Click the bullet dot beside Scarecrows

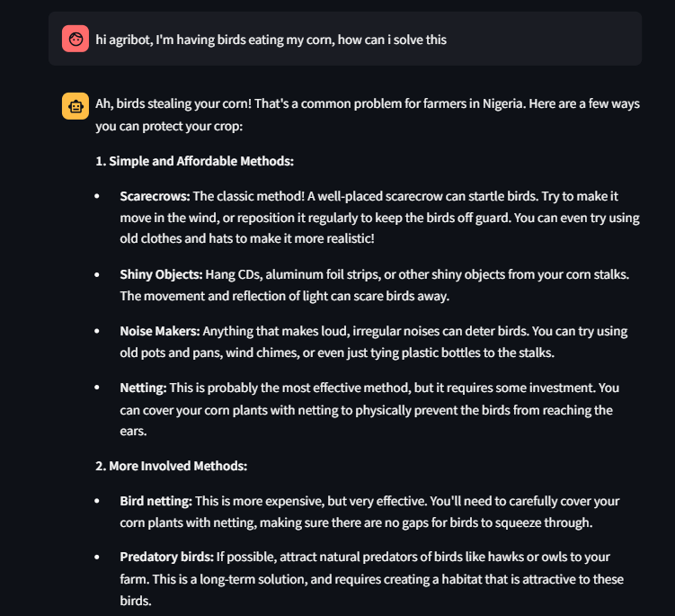coord(97,196)
